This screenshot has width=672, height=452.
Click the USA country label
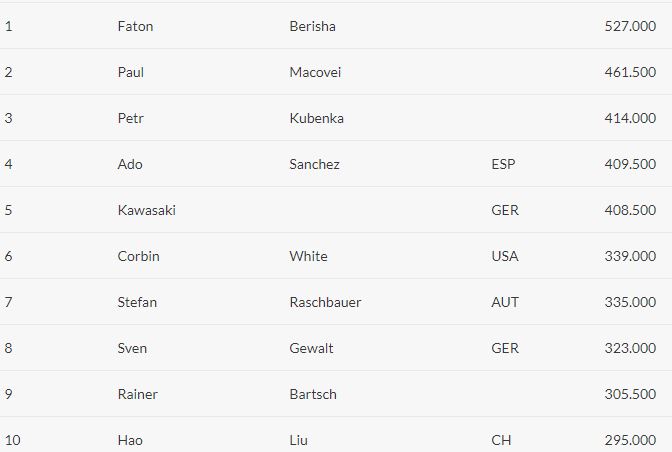[x=505, y=256]
